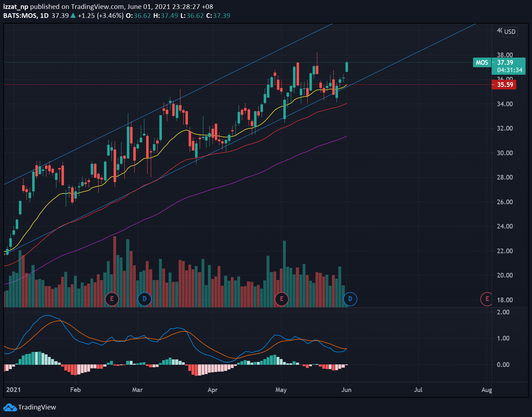Click the Apr label on time axis
Viewport: 532px width, 417px height.
tap(213, 390)
